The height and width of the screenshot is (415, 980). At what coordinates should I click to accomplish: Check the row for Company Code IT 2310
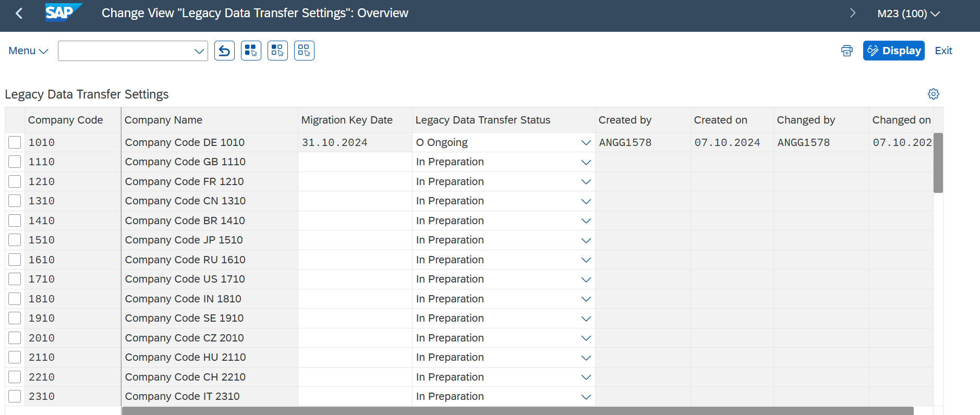pyautogui.click(x=15, y=396)
